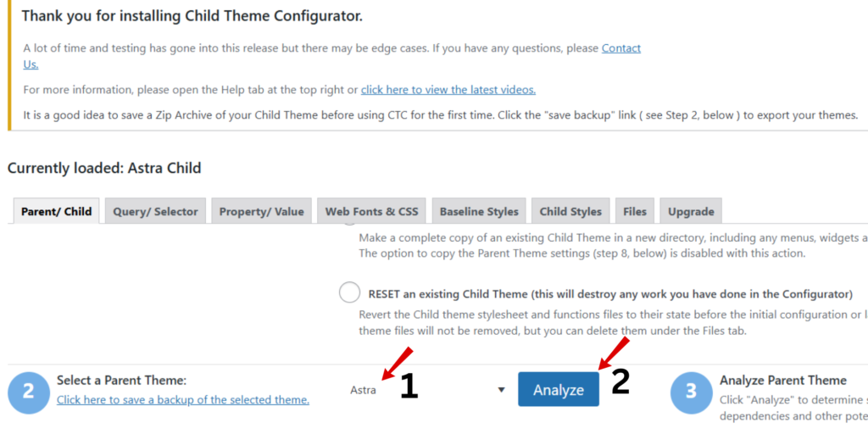Select the Upgrade tab

pyautogui.click(x=691, y=211)
